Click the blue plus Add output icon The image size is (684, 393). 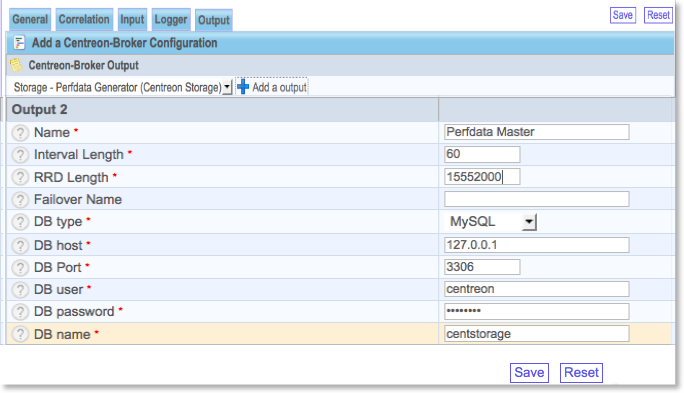[243, 87]
